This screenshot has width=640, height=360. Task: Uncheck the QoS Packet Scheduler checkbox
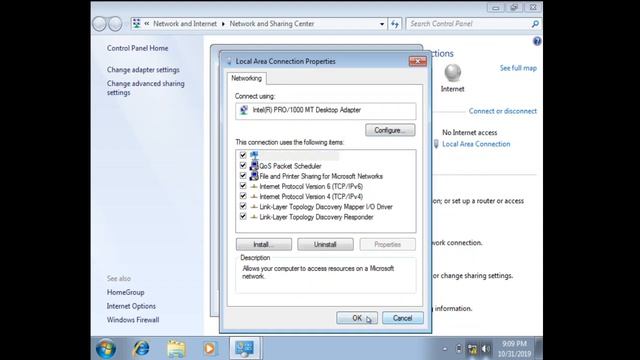click(x=243, y=165)
